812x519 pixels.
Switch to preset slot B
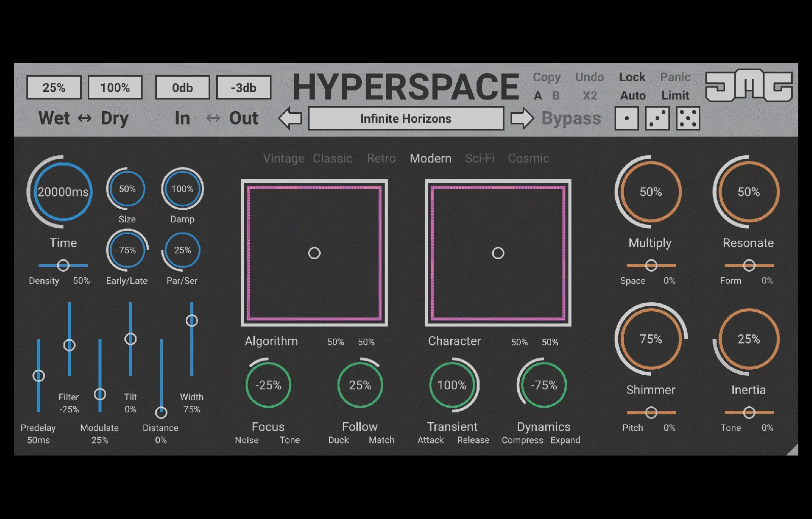(x=556, y=95)
